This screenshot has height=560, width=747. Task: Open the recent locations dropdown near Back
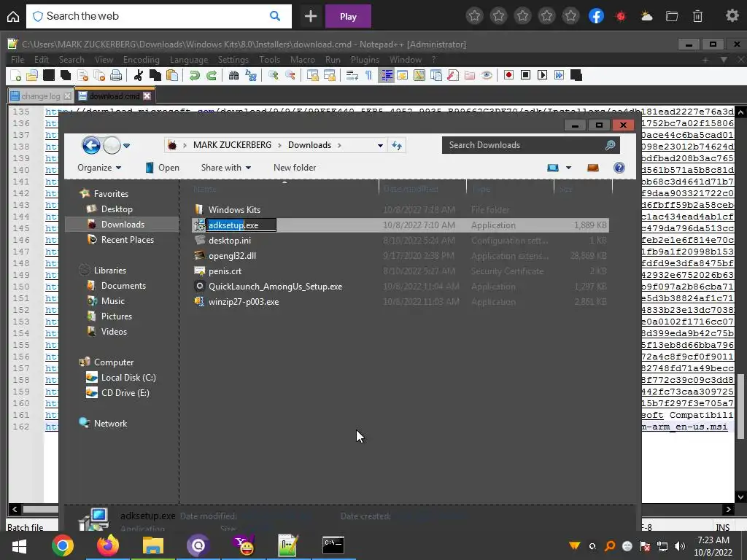[x=127, y=146]
